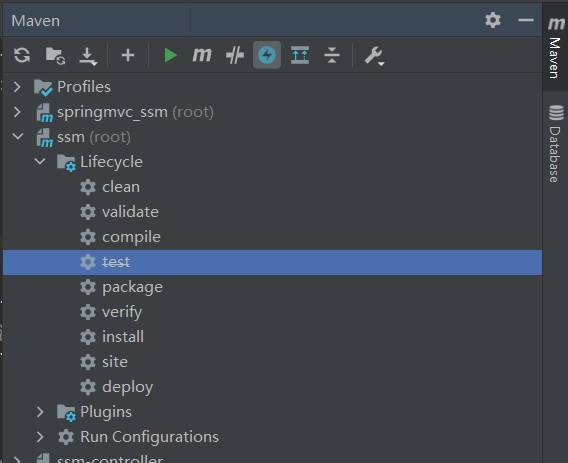The height and width of the screenshot is (463, 568).
Task: Click the Plugins label
Action: coord(106,412)
